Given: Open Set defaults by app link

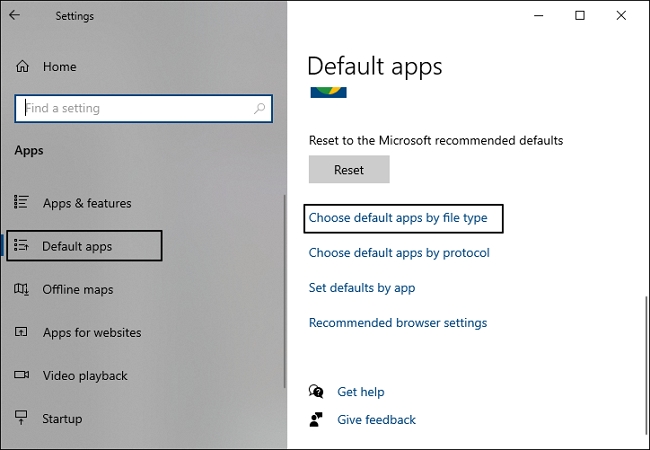Looking at the screenshot, I should [x=362, y=288].
